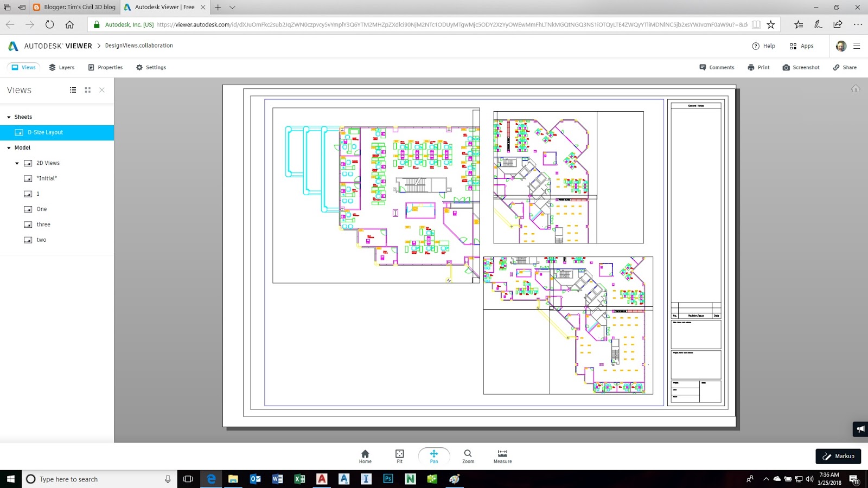Click Fit to view entire drawing
Viewport: 868px width, 488px height.
[399, 455]
